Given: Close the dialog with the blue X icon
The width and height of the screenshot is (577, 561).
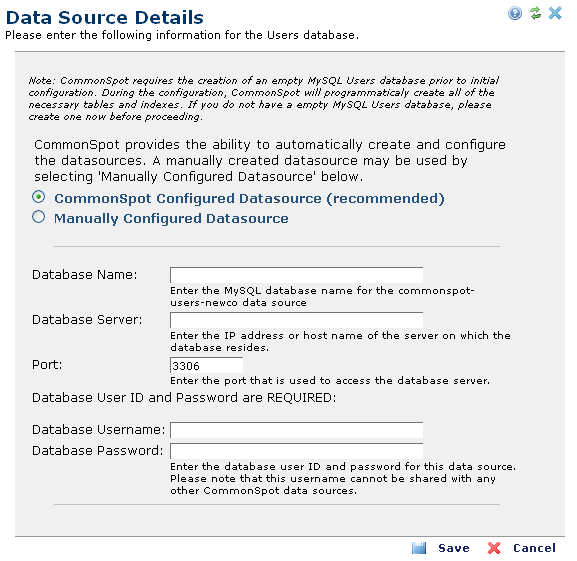Looking at the screenshot, I should (x=555, y=13).
